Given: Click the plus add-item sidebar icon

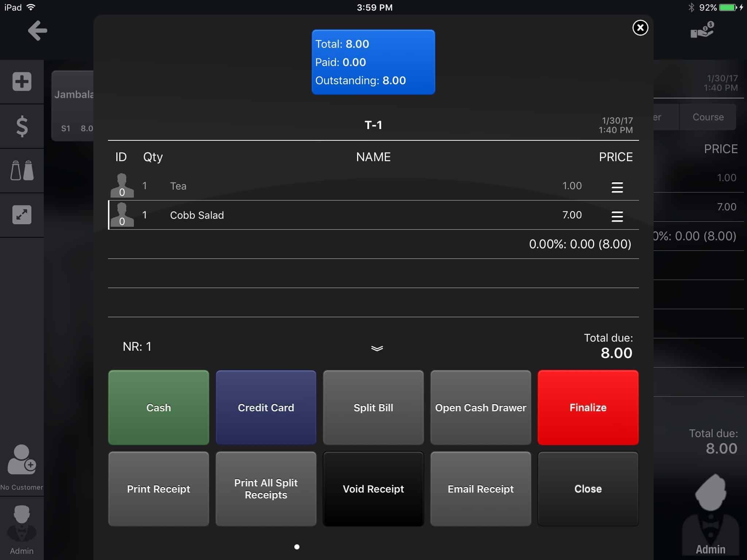Looking at the screenshot, I should [x=22, y=81].
